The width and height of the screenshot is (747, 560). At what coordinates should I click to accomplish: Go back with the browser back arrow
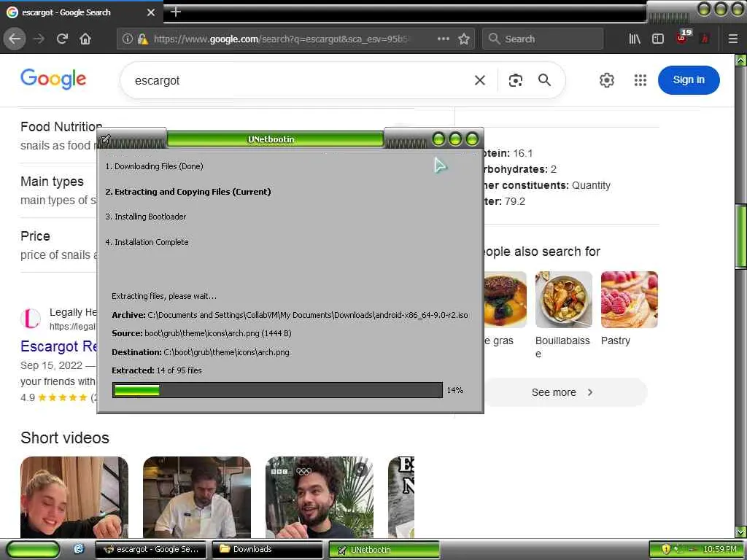click(x=15, y=39)
